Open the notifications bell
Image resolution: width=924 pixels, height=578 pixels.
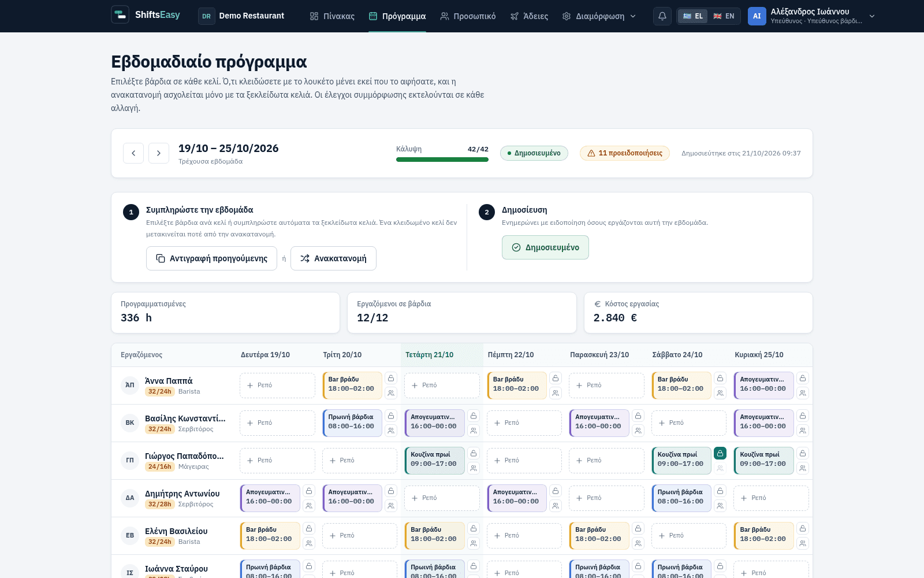click(662, 16)
